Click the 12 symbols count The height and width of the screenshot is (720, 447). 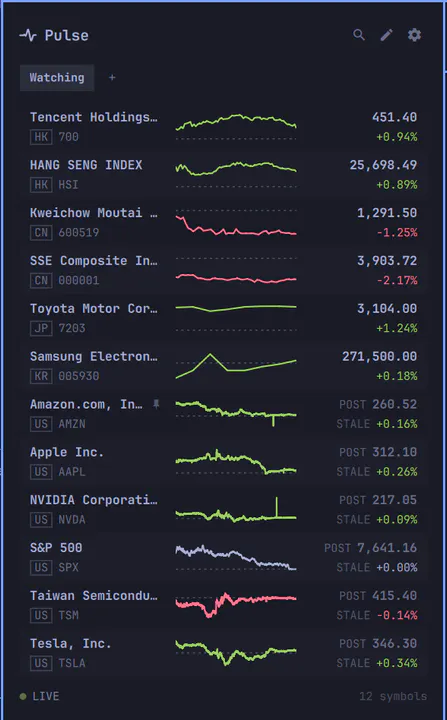pyautogui.click(x=393, y=697)
